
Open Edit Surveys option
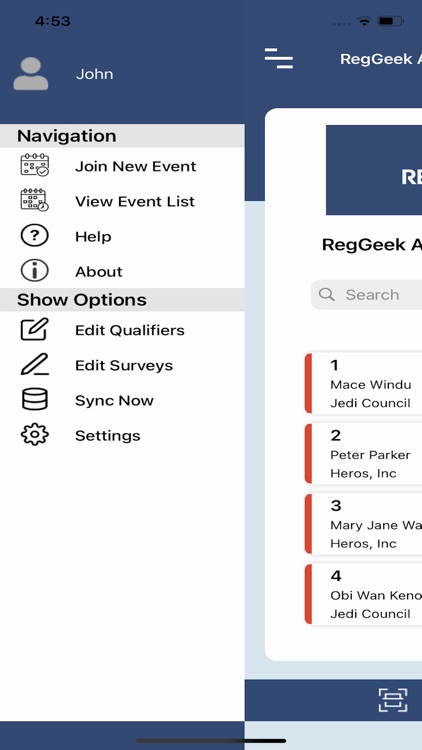[122, 365]
